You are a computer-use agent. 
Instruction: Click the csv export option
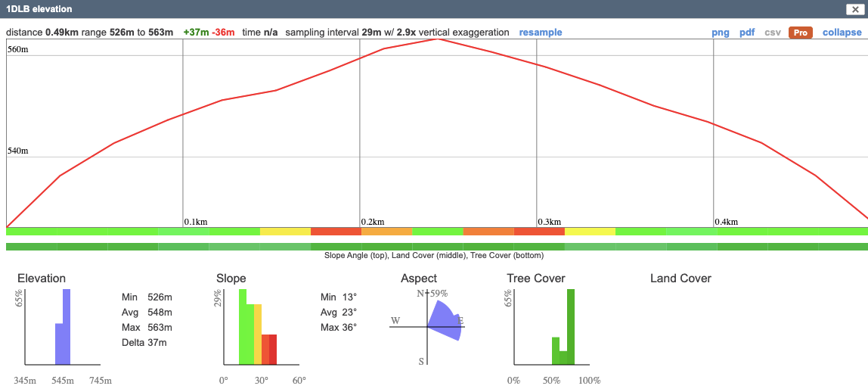point(773,33)
